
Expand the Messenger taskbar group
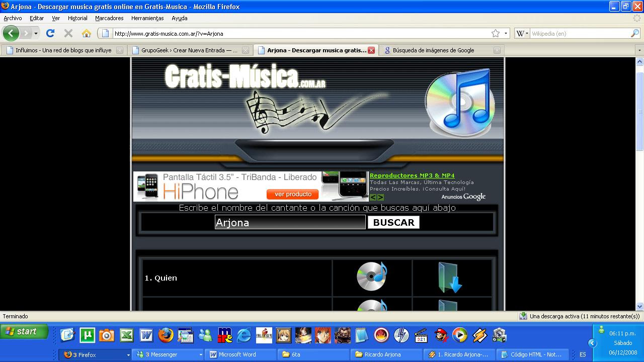(x=168, y=354)
